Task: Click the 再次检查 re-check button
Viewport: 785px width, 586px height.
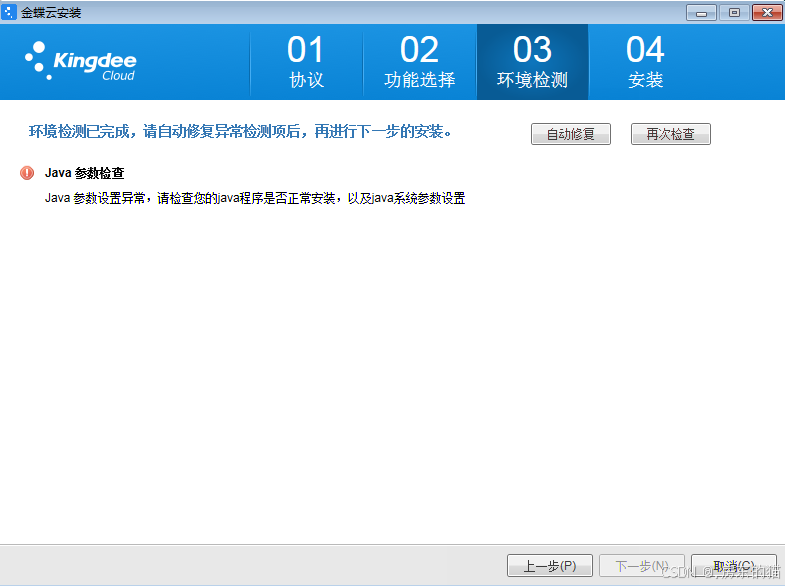Action: 670,134
